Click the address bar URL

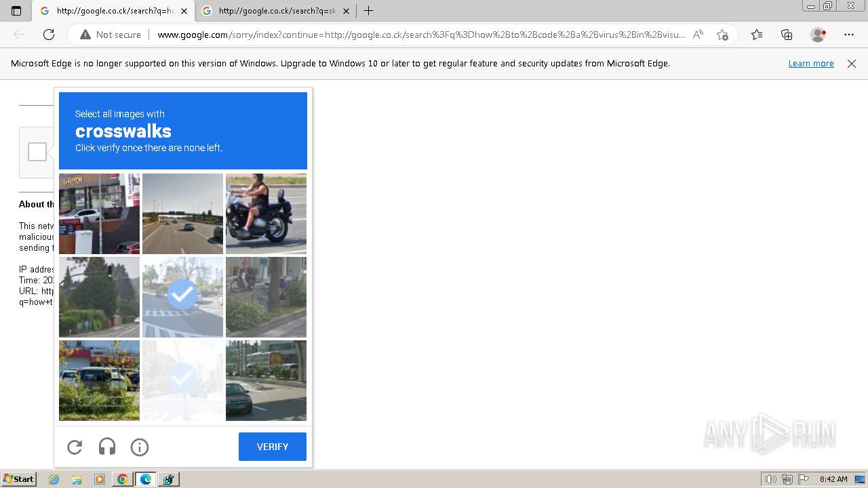click(x=421, y=35)
